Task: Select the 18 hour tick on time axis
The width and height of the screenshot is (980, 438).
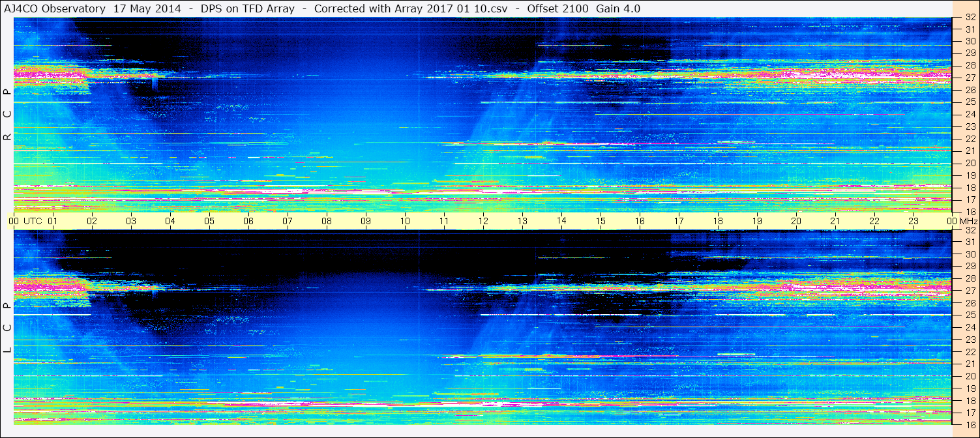Action: (x=718, y=221)
